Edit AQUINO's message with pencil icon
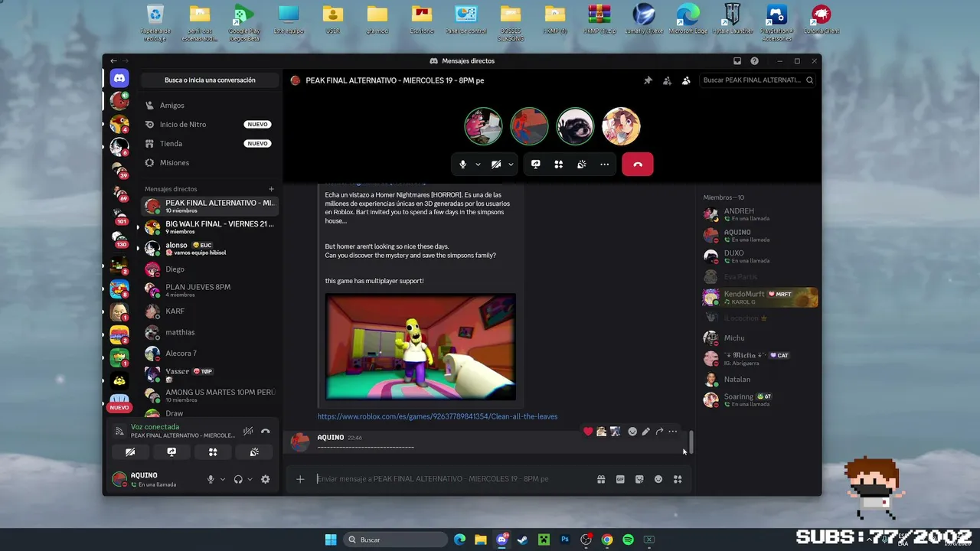Image resolution: width=980 pixels, height=551 pixels. click(x=646, y=432)
